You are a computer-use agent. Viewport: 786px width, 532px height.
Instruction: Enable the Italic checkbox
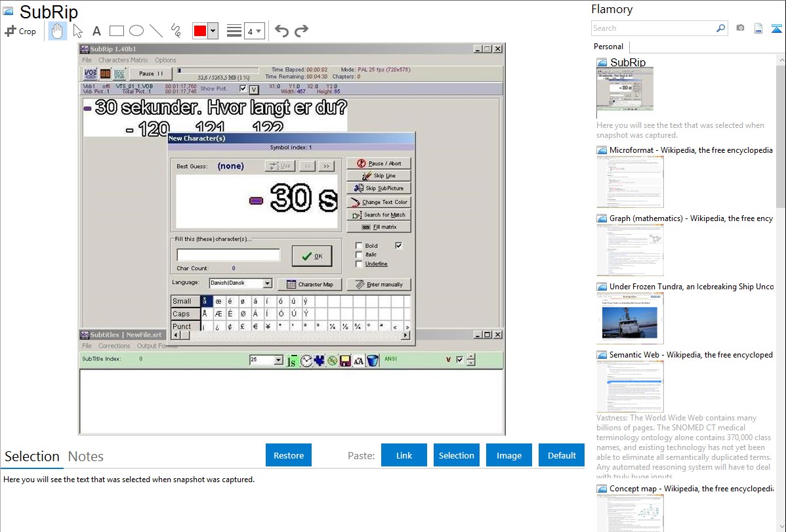tap(359, 255)
